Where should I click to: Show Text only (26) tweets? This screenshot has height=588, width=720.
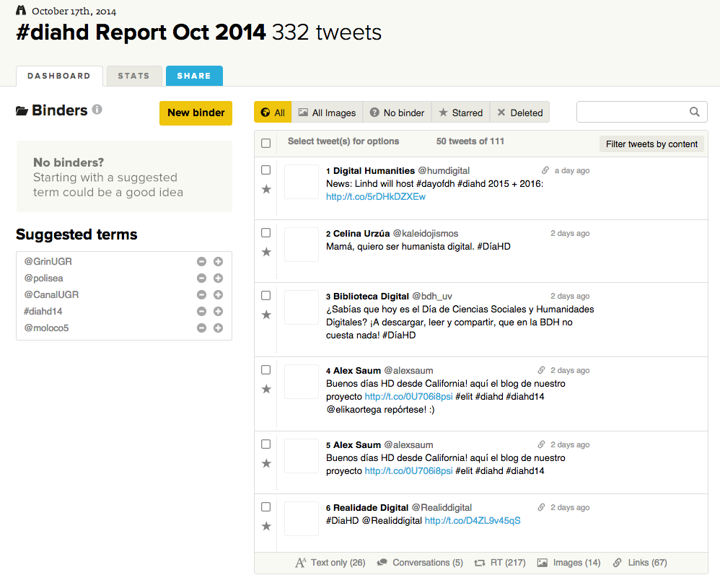[330, 563]
